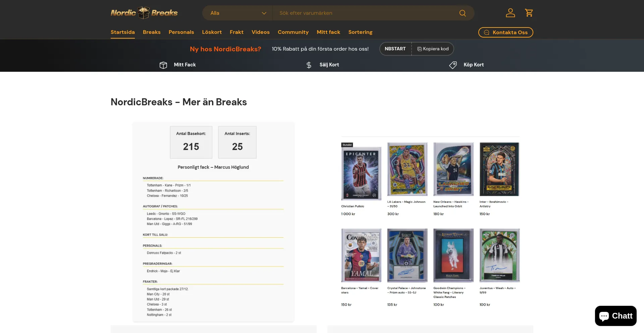This screenshot has height=333, width=644.
Task: Click the search magnifier icon
Action: [463, 13]
